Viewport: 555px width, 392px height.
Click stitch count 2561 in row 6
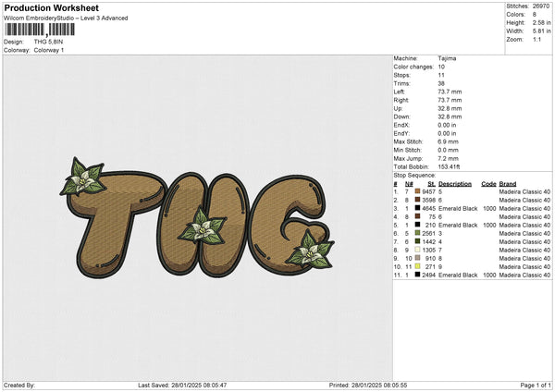point(428,233)
